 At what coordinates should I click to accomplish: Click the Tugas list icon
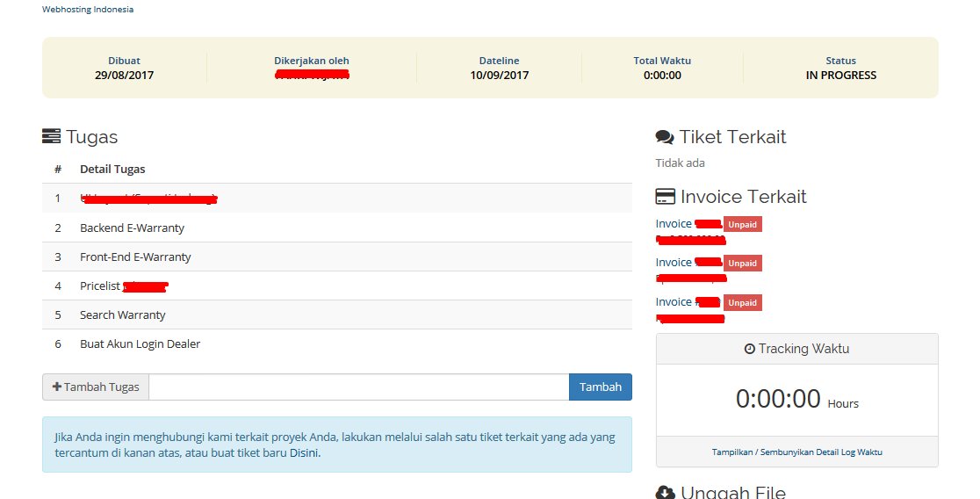tap(52, 137)
